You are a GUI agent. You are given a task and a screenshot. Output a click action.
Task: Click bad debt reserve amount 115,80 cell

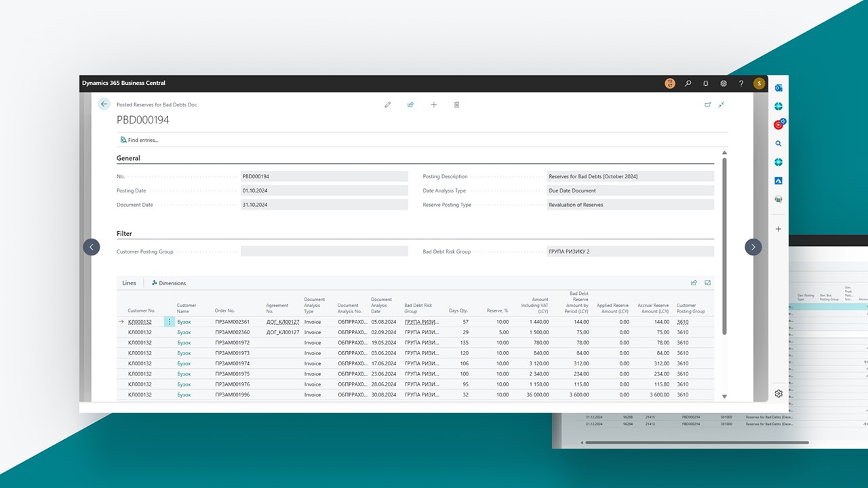coord(581,384)
